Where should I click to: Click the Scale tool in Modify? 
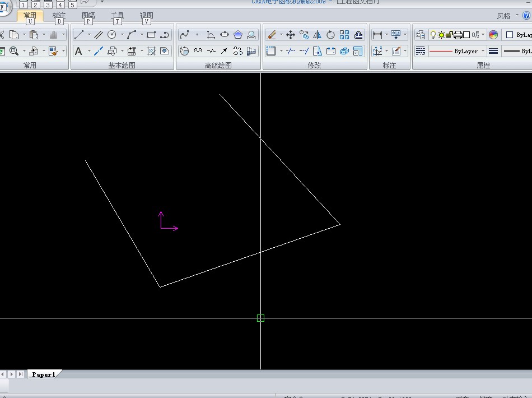(x=358, y=51)
